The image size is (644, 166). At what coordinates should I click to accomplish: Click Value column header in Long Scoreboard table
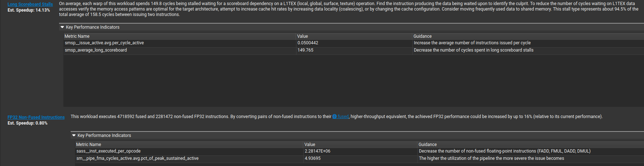[302, 36]
